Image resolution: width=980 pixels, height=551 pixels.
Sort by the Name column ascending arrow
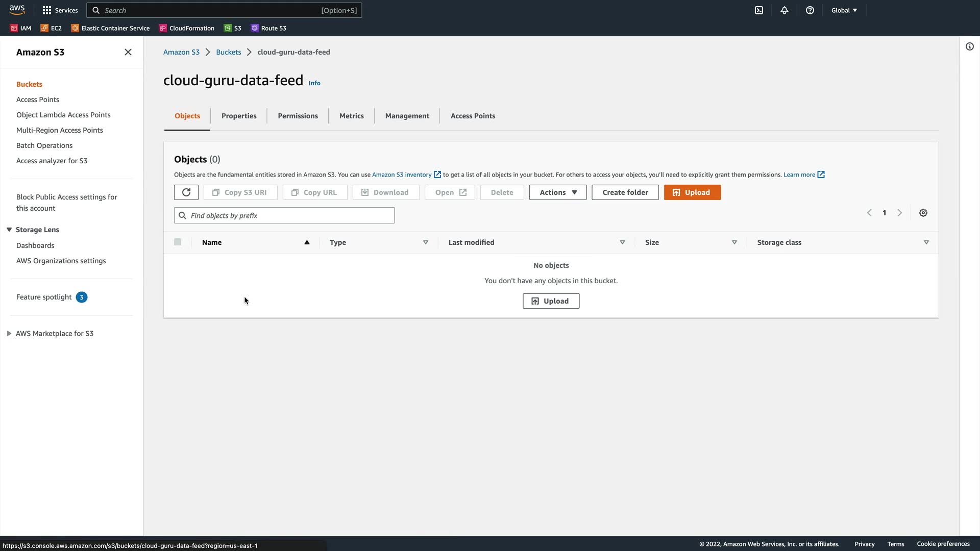click(x=307, y=242)
